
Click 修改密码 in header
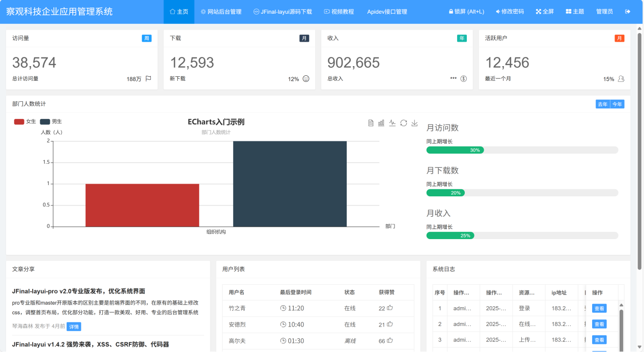point(510,12)
